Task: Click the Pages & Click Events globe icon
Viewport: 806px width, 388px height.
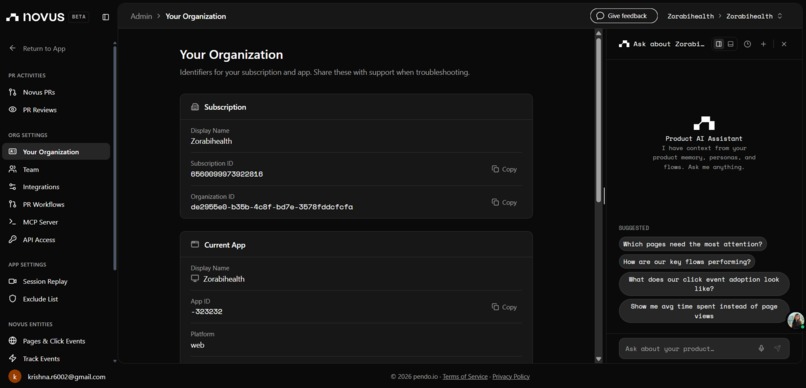Action: tap(13, 341)
